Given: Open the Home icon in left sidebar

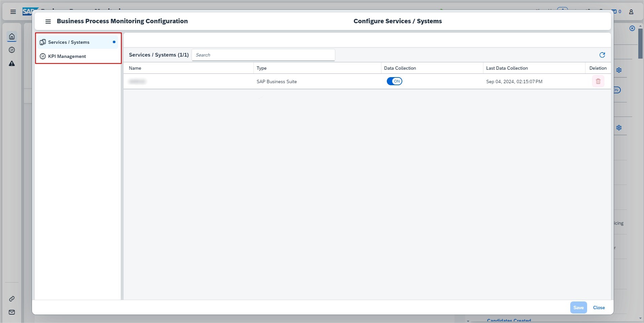Looking at the screenshot, I should pyautogui.click(x=12, y=36).
